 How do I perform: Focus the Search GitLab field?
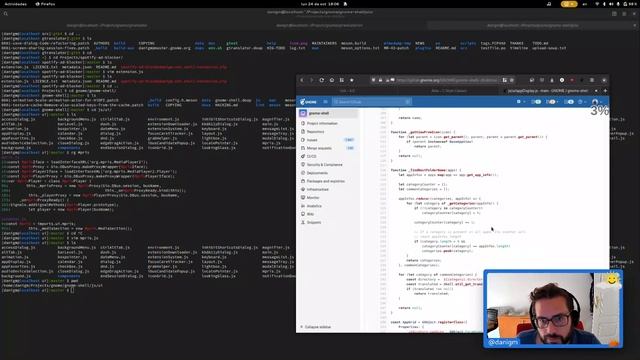point(371,102)
